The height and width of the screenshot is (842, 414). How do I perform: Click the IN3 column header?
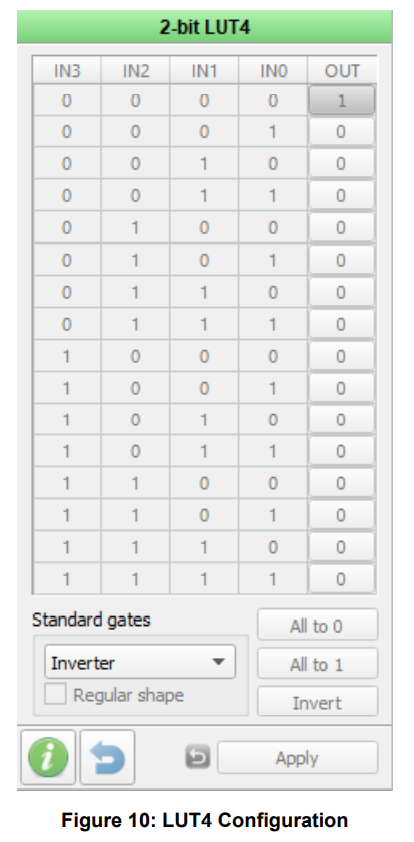click(67, 70)
